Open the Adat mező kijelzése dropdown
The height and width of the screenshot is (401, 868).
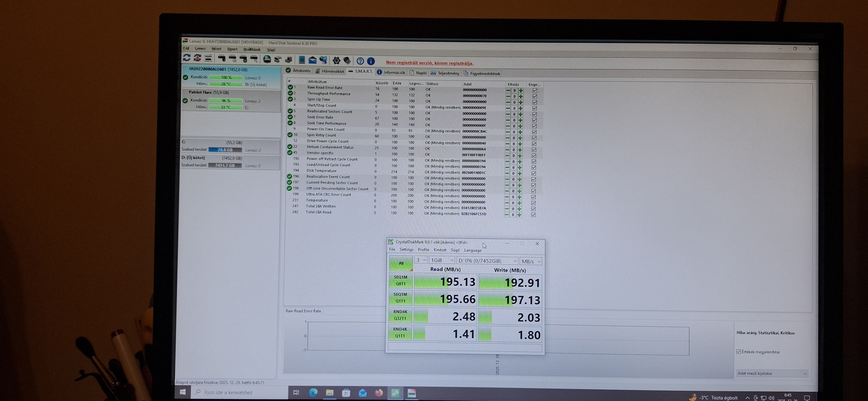[772, 373]
